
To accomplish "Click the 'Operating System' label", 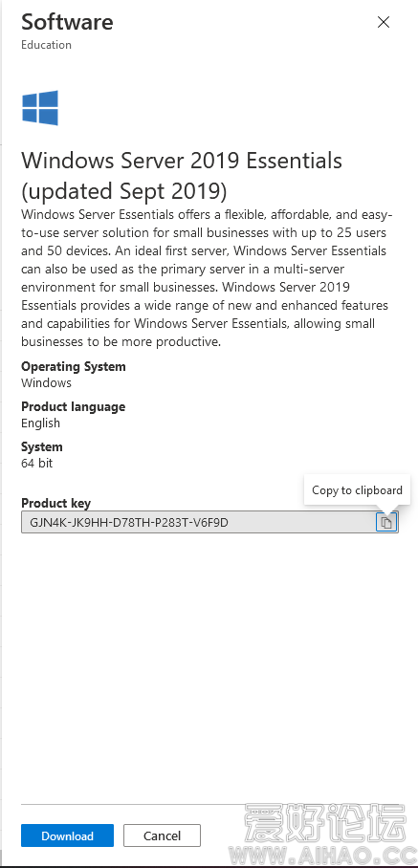I will (x=73, y=366).
